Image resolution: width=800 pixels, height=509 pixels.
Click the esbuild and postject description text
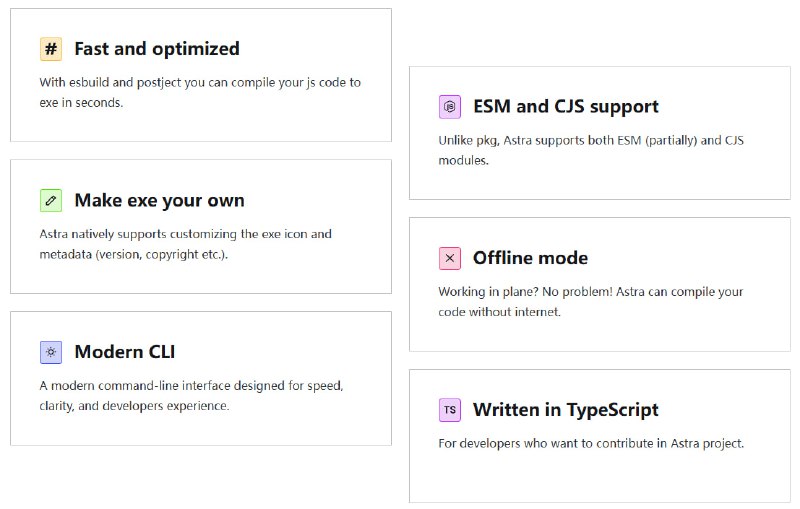pos(200,92)
